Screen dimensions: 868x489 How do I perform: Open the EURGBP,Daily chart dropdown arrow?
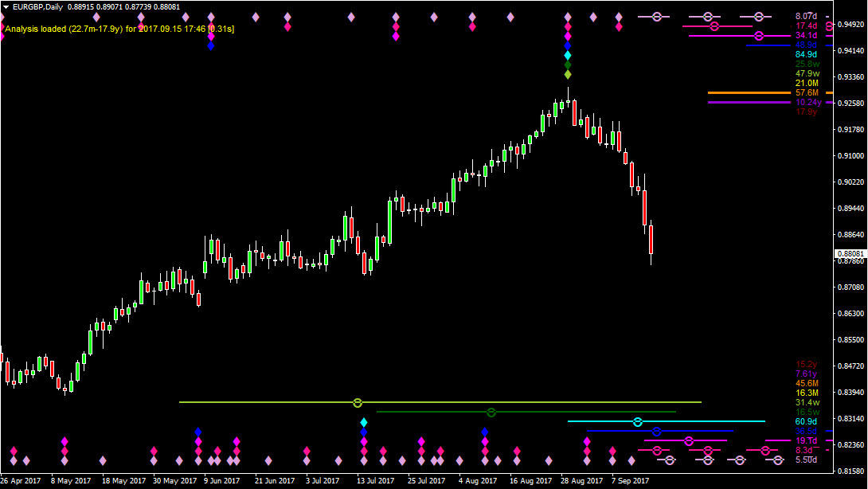[6, 7]
